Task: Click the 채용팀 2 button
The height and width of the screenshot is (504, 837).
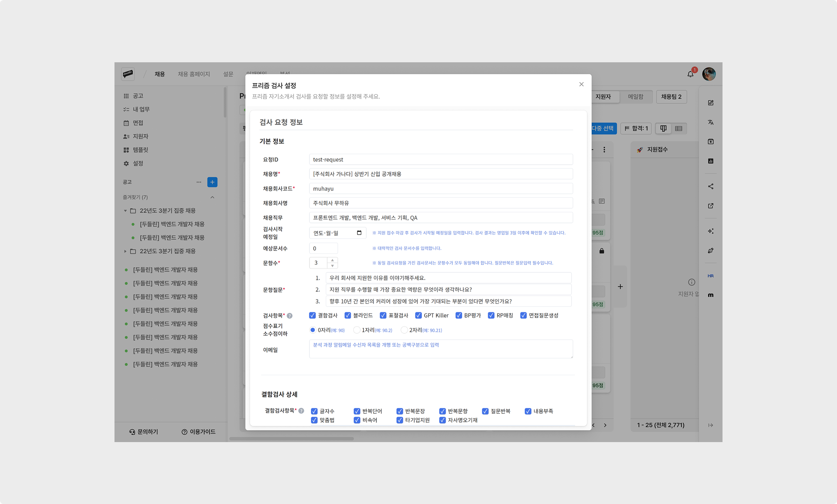Action: point(671,97)
